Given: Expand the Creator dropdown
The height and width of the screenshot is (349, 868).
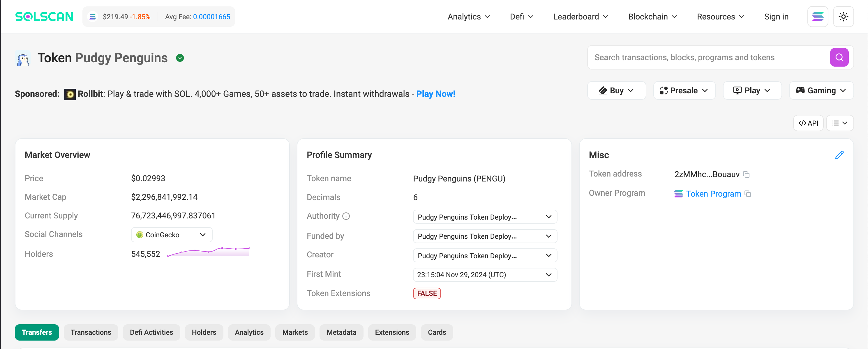Looking at the screenshot, I should pos(485,256).
